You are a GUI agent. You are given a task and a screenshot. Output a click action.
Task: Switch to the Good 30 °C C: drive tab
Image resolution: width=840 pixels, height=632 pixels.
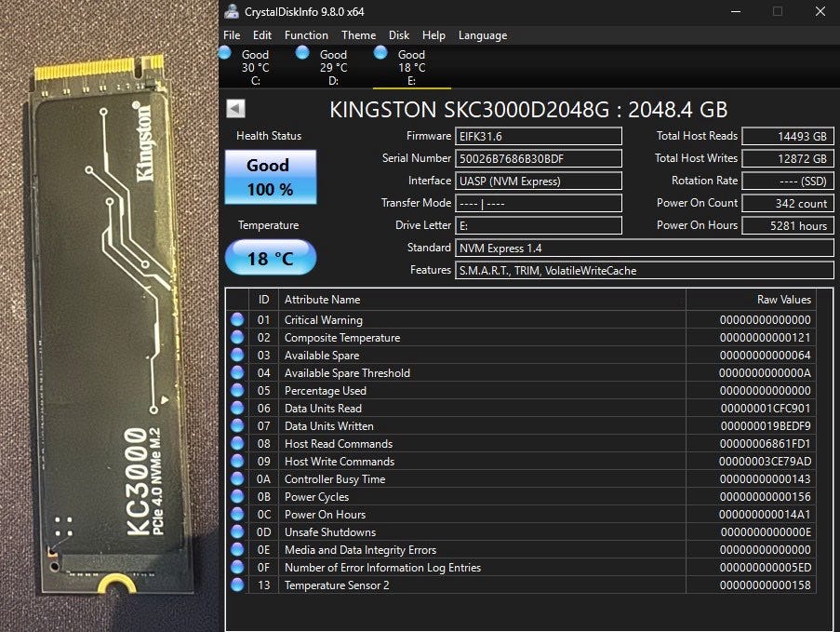(x=255, y=68)
